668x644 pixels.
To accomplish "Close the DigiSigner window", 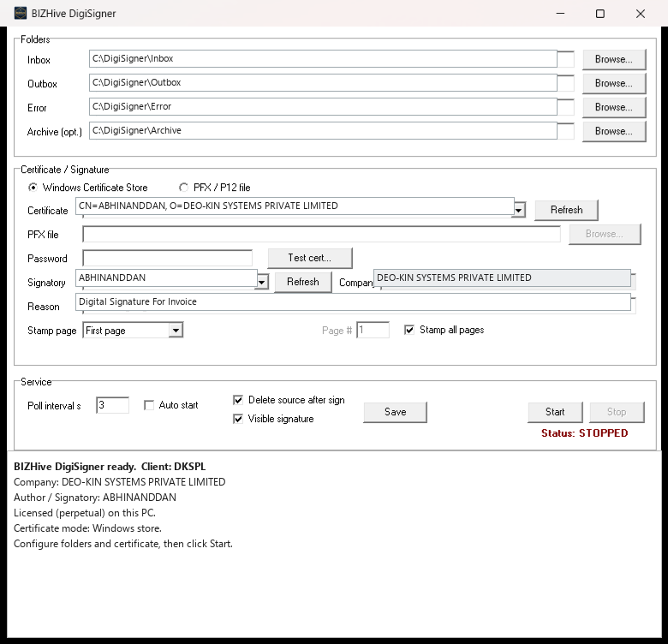I will pyautogui.click(x=641, y=14).
